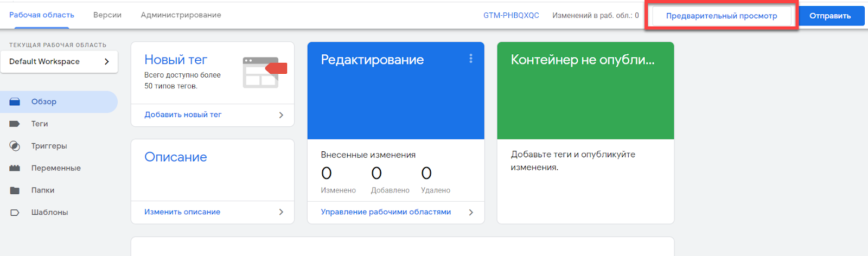Open three-dot menu on Редактирование card
The height and width of the screenshot is (256, 868).
point(471,59)
